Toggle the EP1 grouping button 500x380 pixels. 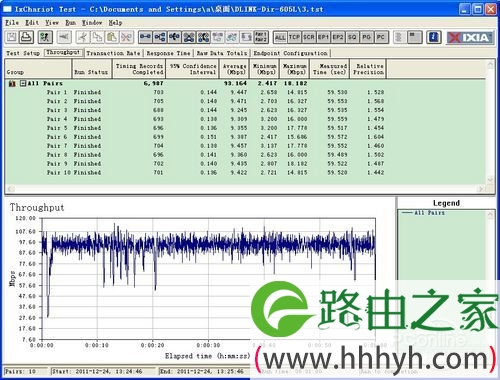[x=323, y=37]
